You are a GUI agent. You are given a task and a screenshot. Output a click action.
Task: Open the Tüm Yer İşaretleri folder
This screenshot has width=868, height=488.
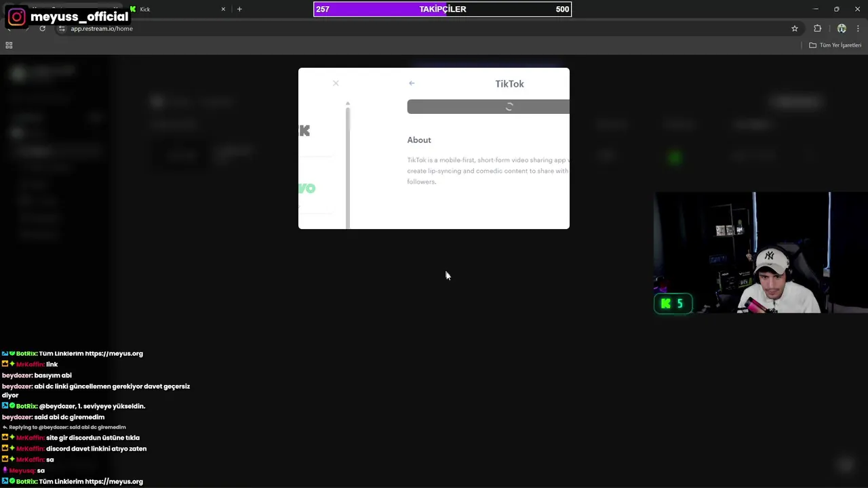pos(835,45)
